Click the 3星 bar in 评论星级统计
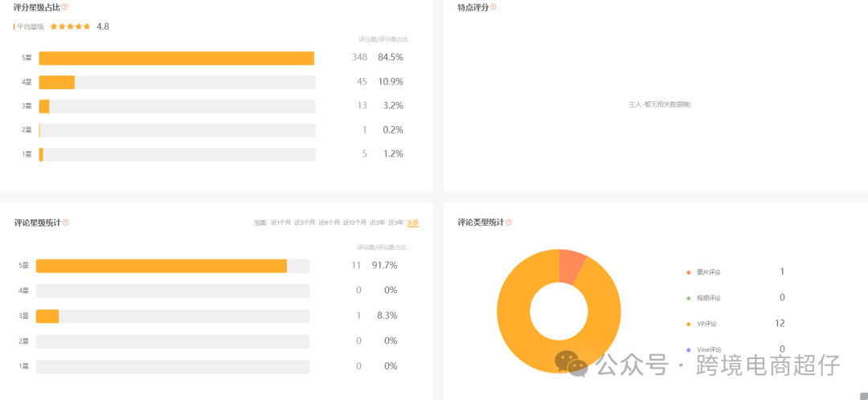The image size is (868, 400). click(47, 316)
